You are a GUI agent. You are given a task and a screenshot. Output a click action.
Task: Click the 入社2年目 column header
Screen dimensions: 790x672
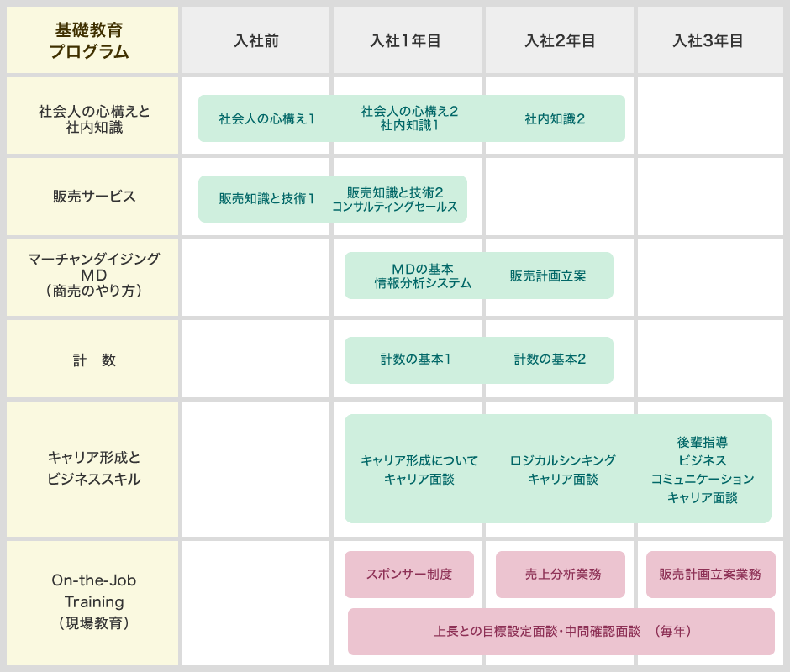click(x=560, y=40)
